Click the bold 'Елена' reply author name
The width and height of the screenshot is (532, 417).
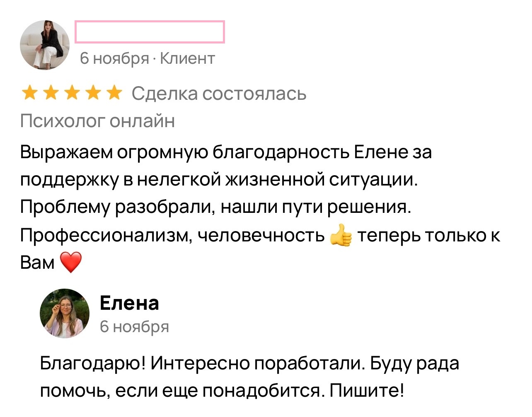pyautogui.click(x=129, y=303)
